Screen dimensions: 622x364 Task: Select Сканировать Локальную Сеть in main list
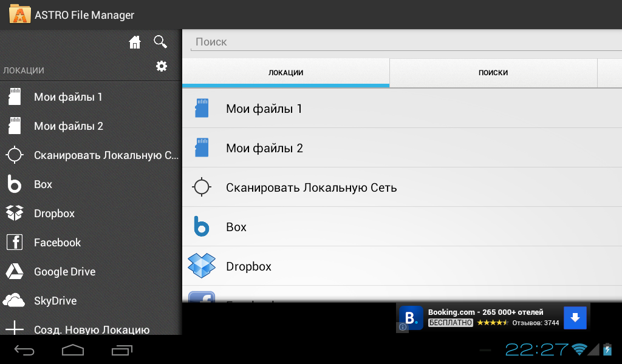pyautogui.click(x=402, y=187)
